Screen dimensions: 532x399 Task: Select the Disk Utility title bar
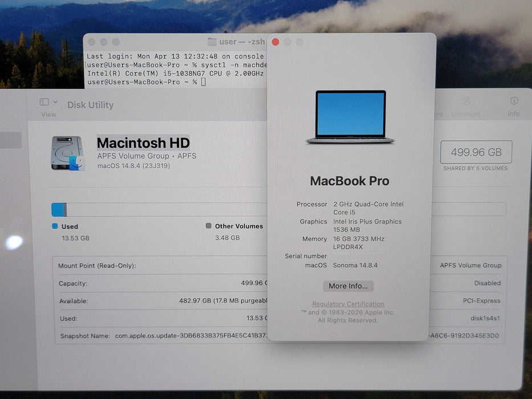[x=90, y=105]
